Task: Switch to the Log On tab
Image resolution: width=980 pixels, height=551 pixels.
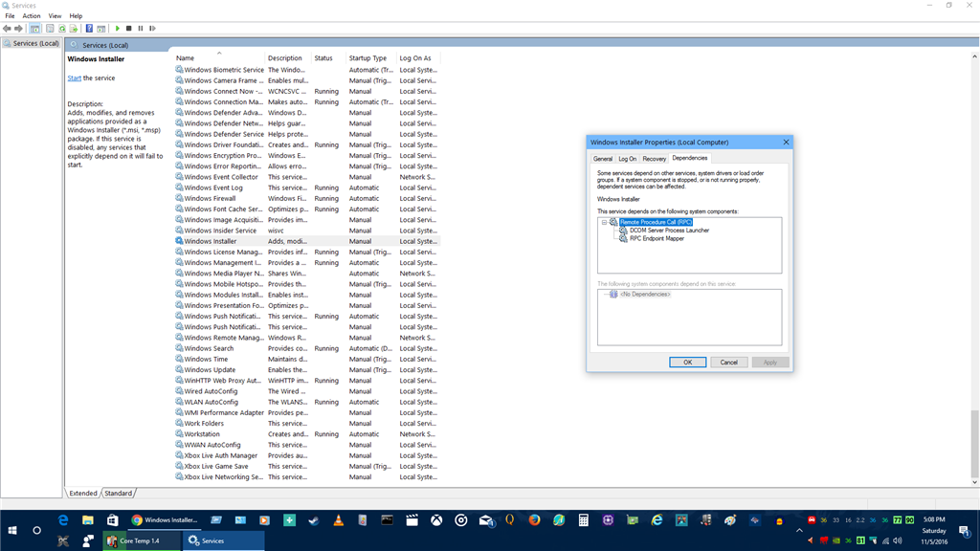Action: coord(628,159)
